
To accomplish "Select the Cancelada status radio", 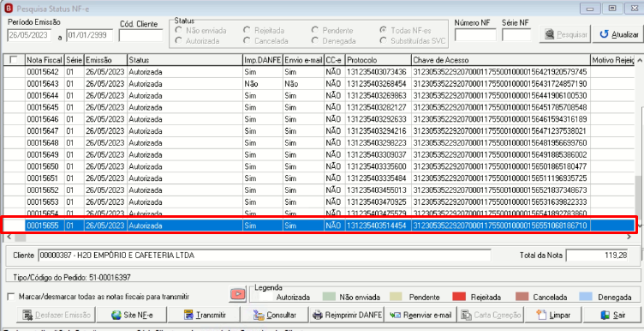I will pos(247,40).
